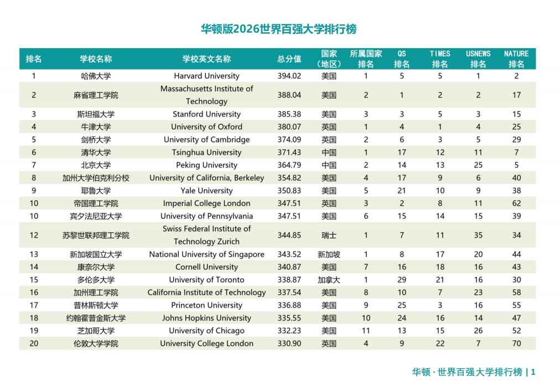The image size is (560, 392).
Task: Select the 学校英文名称 column header
Action: [206, 59]
